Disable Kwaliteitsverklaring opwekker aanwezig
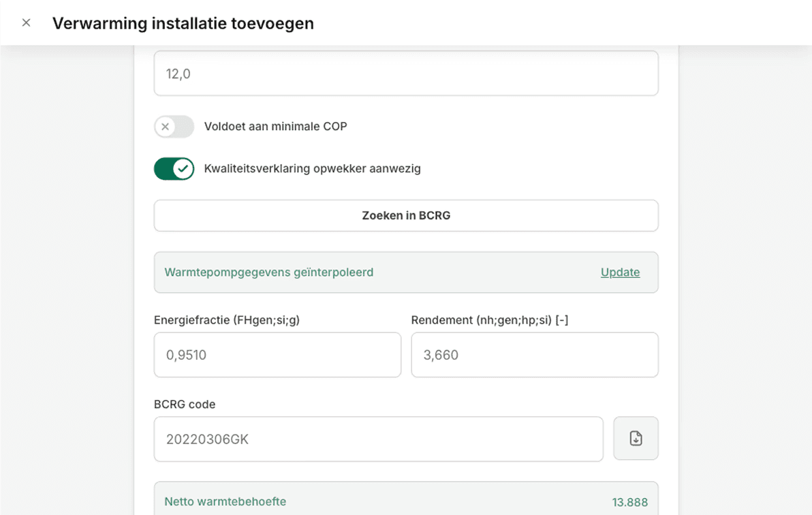The width and height of the screenshot is (812, 515). coord(174,168)
